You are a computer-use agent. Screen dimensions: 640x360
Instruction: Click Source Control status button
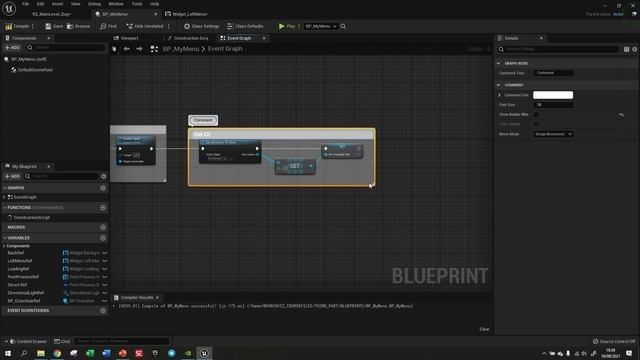[x=614, y=341]
